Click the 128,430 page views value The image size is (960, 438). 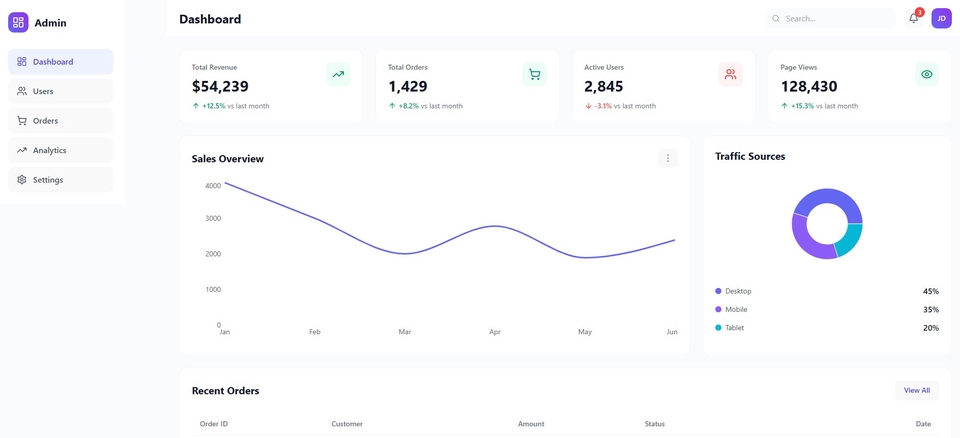809,86
